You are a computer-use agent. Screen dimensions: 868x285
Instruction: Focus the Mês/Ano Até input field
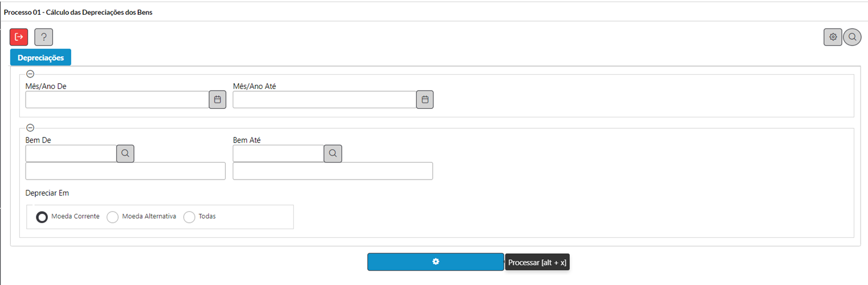pos(325,100)
